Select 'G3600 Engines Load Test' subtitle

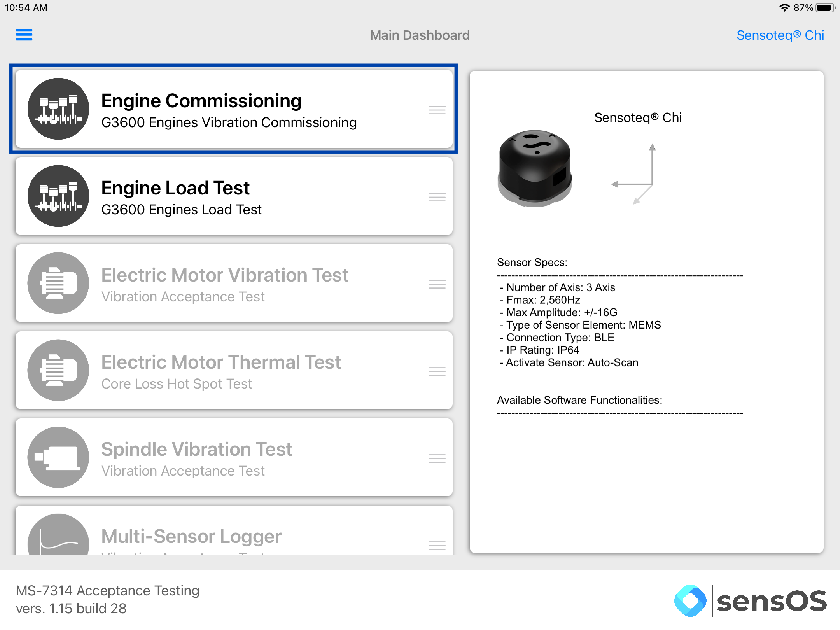pos(181,210)
